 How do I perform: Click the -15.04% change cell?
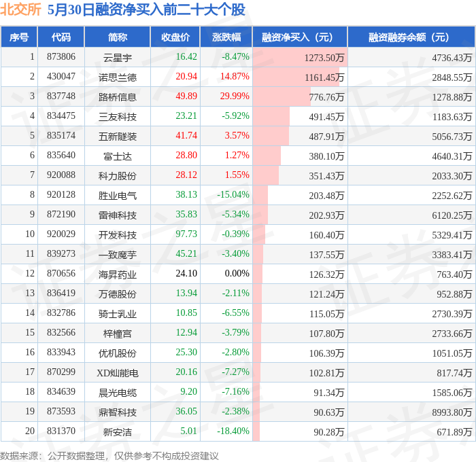pos(233,194)
